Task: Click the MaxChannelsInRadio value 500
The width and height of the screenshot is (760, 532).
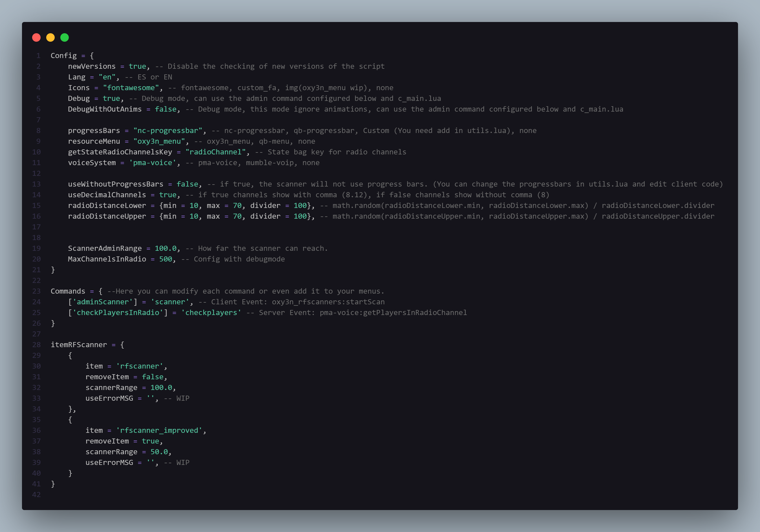Action: click(x=165, y=259)
